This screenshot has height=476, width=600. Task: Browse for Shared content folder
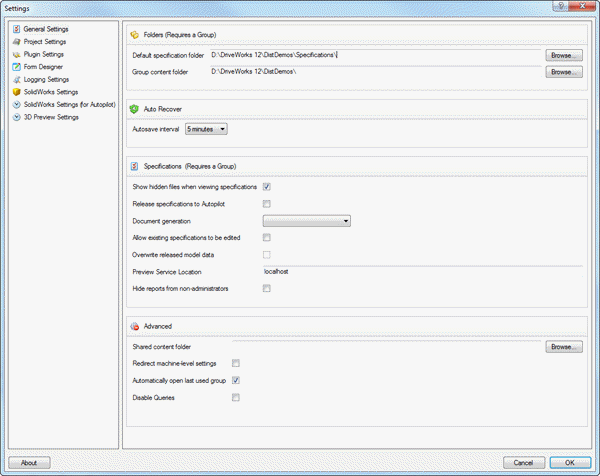click(563, 346)
